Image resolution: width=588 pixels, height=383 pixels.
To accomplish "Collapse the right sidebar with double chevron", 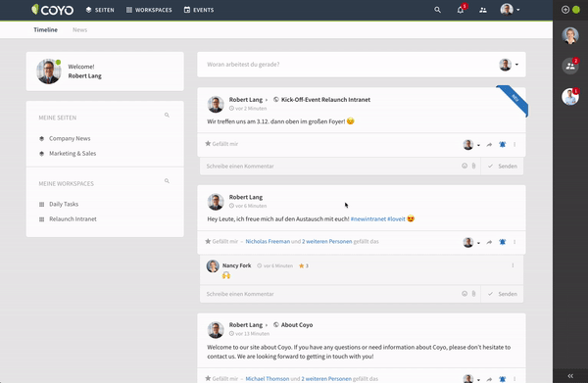I will click(x=570, y=376).
